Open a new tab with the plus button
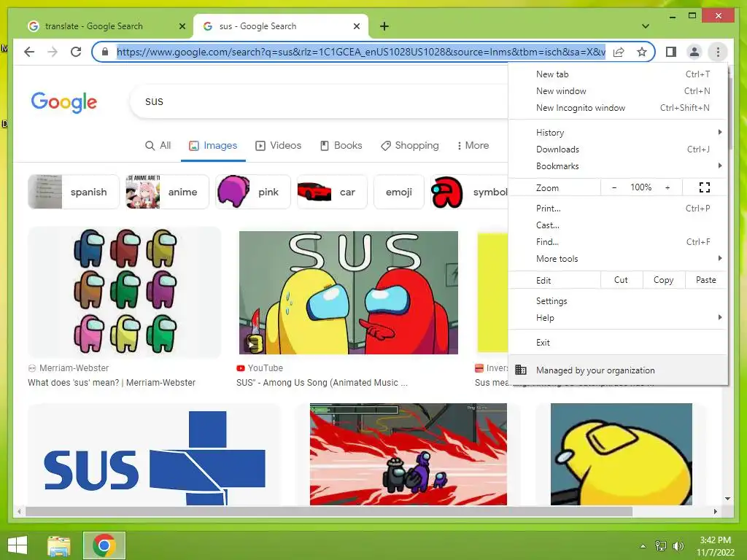Screen dimensions: 747x560 click(384, 26)
